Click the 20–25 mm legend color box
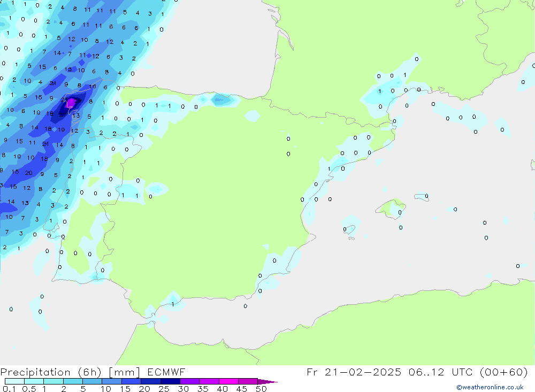Image resolution: width=535 pixels, height=392 pixels. [x=151, y=381]
